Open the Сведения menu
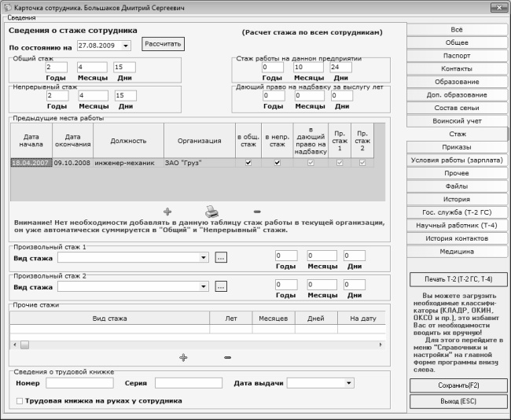Image resolution: width=511 pixels, height=420 pixels. 21,17
